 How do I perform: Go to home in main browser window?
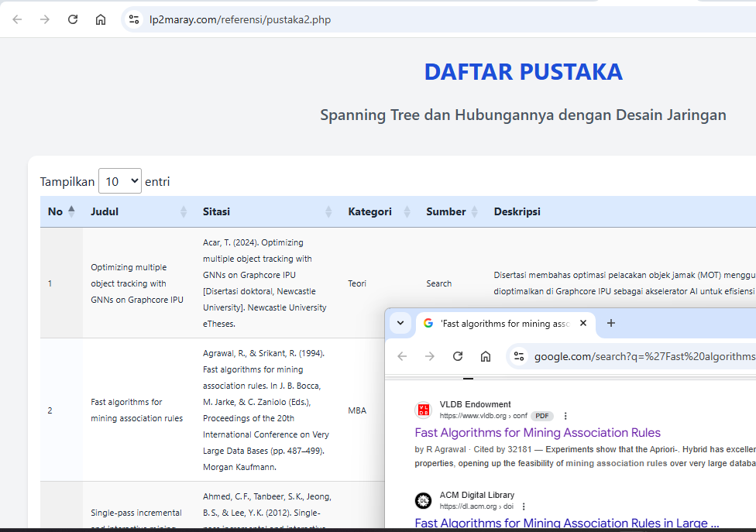[x=101, y=19]
